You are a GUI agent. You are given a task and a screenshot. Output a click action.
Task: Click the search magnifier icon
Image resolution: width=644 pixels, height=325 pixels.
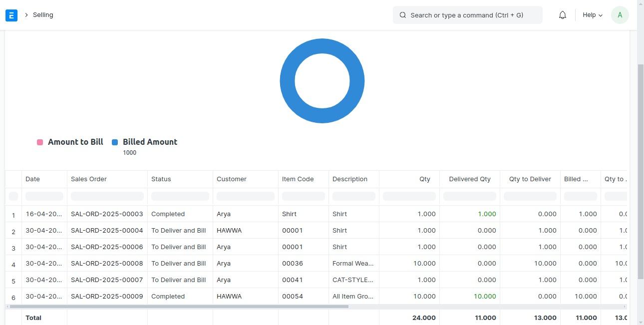[x=402, y=15]
